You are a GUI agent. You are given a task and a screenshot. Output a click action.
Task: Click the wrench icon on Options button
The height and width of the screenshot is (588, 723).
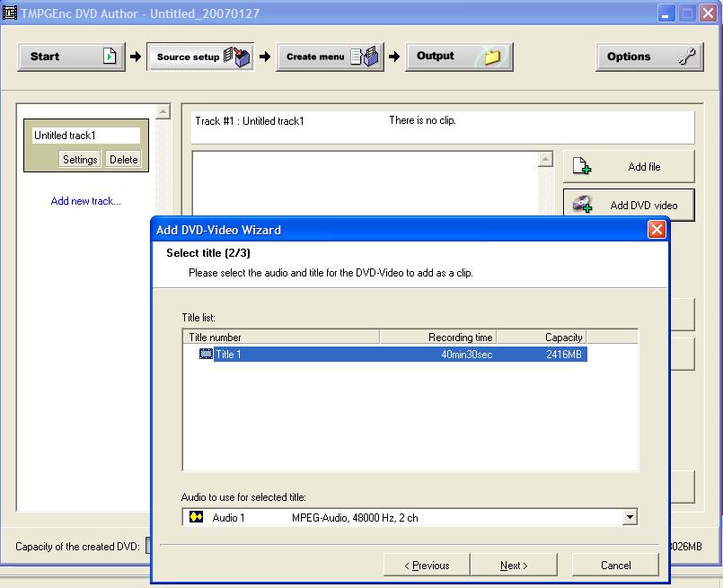pyautogui.click(x=686, y=57)
